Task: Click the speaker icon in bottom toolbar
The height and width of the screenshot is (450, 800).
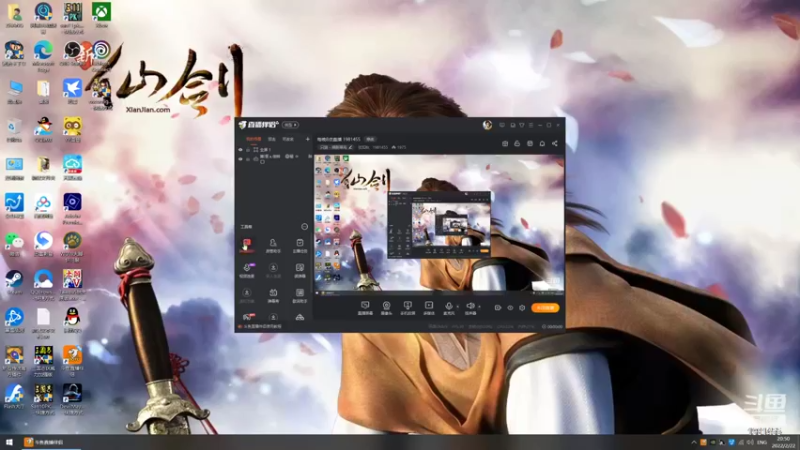Action: point(470,307)
